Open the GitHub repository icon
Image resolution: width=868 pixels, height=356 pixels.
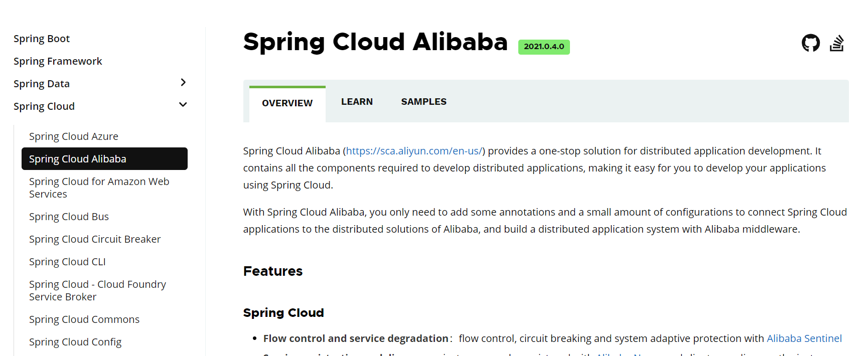pyautogui.click(x=811, y=43)
